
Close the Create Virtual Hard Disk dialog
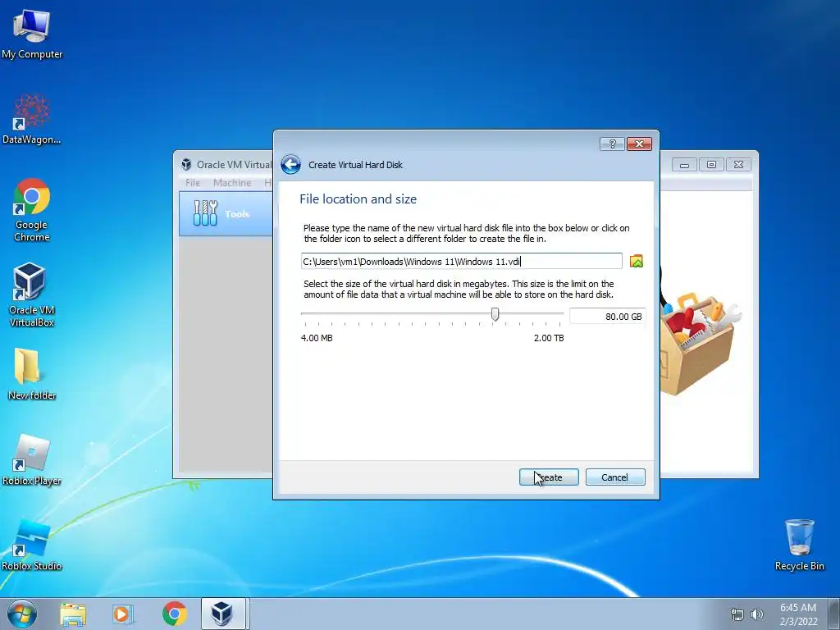tap(639, 144)
